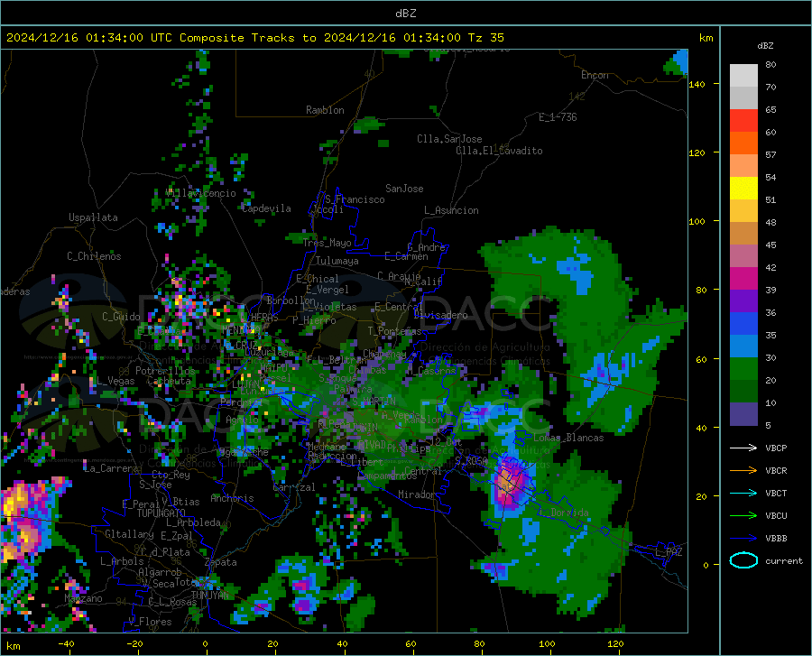Select the magenta 39 dBZ color swatch
The height and width of the screenshot is (656, 812).
pos(743,279)
